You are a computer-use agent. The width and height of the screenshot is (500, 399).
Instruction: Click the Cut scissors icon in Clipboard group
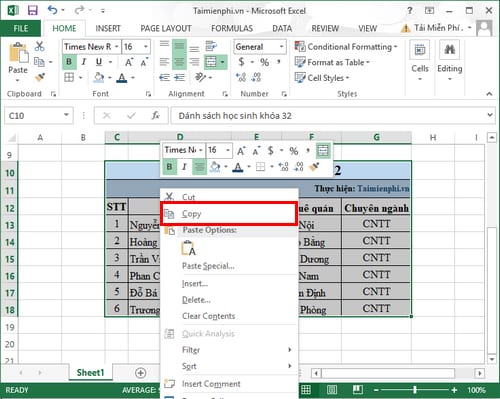click(39, 46)
